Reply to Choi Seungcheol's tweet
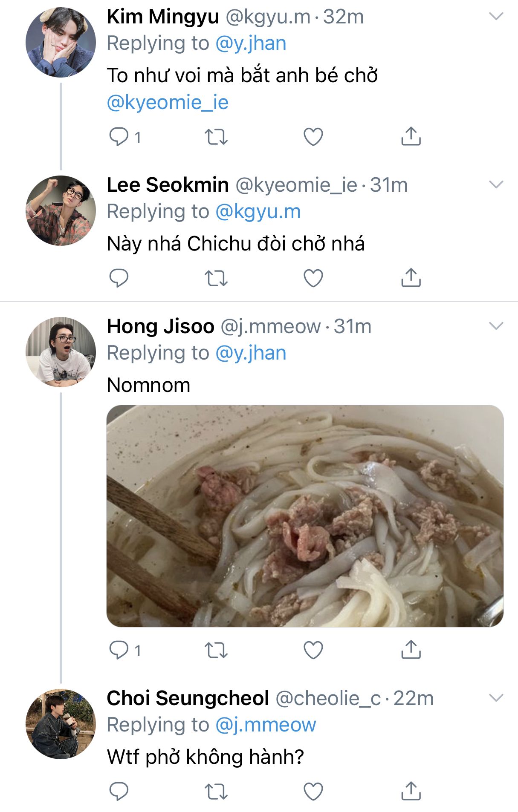518x812 pixels. click(119, 792)
